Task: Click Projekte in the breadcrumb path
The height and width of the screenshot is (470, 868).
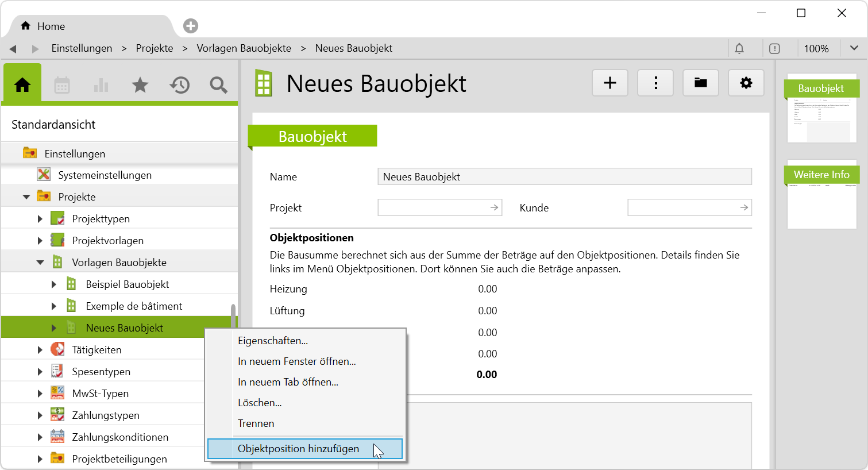Action: pyautogui.click(x=155, y=48)
